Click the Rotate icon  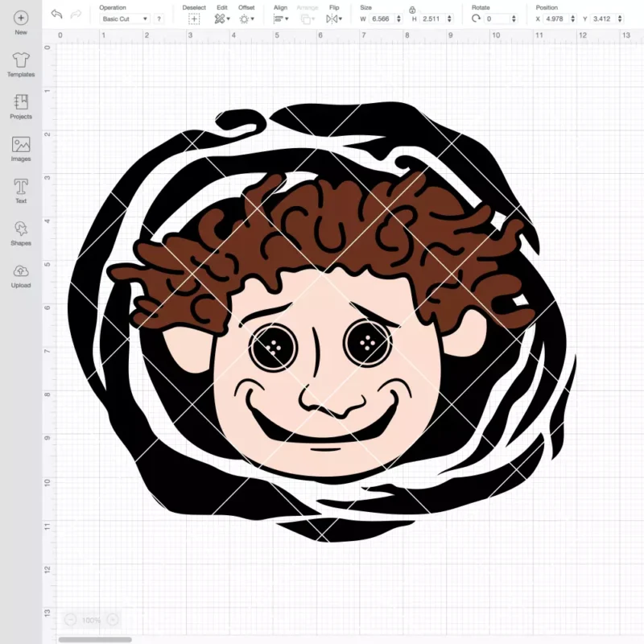point(476,19)
